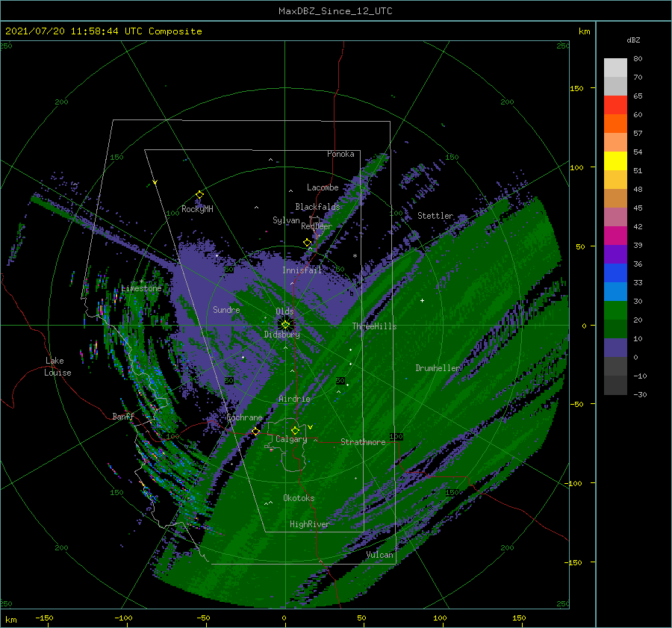Click the Banff label
Viewport: 672px width, 628px height.
click(123, 417)
